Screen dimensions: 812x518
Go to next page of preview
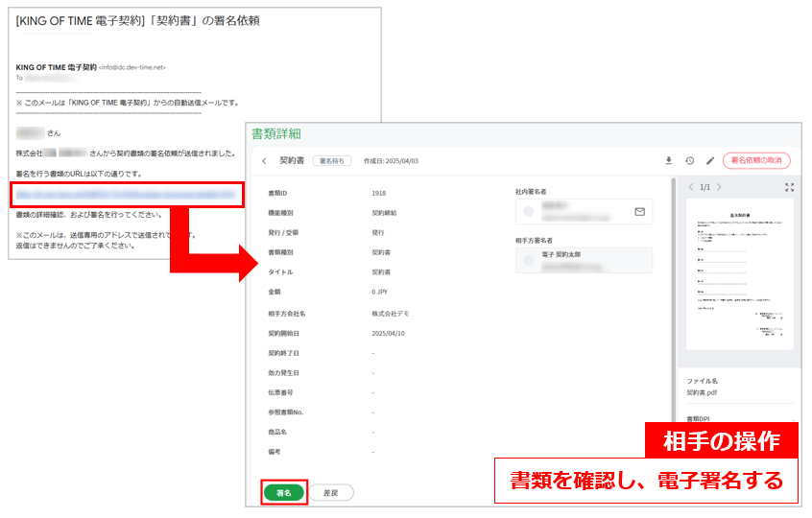[719, 187]
